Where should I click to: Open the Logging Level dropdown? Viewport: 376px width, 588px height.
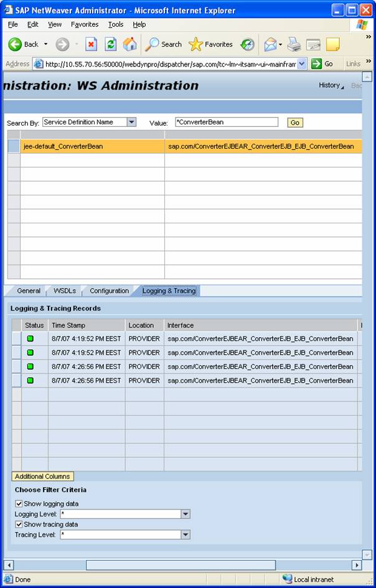pos(185,515)
